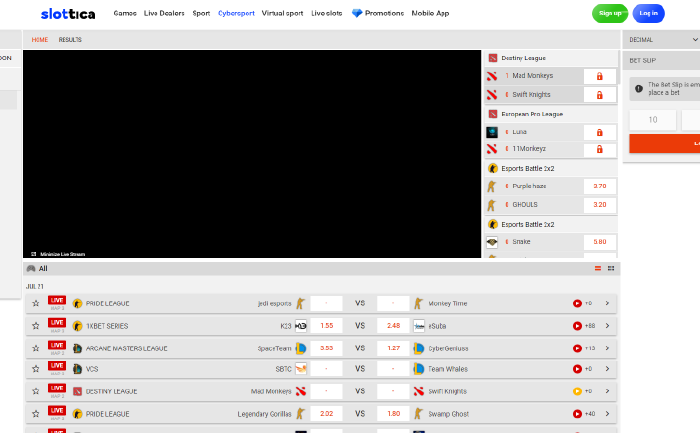700x433 pixels.
Task: Favorite the ARCANE MASTERS LEAGUE match star
Action: point(36,348)
